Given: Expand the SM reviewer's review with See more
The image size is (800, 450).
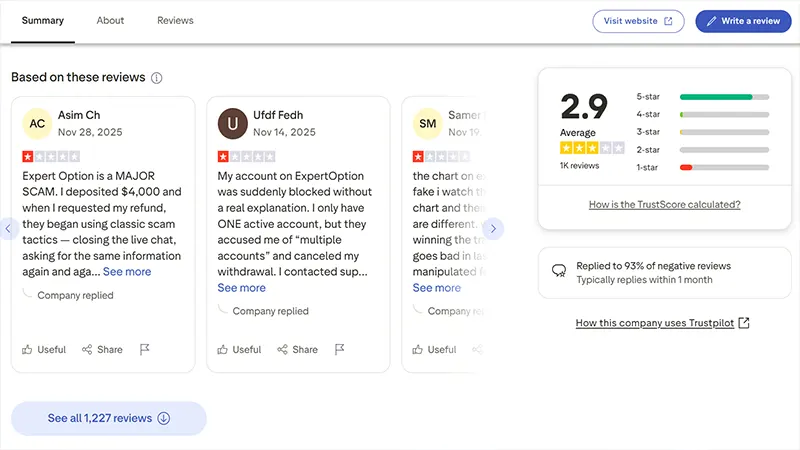Looking at the screenshot, I should 437,288.
